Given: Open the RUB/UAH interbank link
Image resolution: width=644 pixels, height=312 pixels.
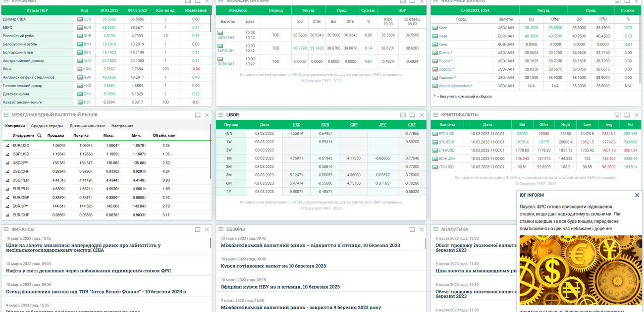Looking at the screenshot, I should click(226, 64).
